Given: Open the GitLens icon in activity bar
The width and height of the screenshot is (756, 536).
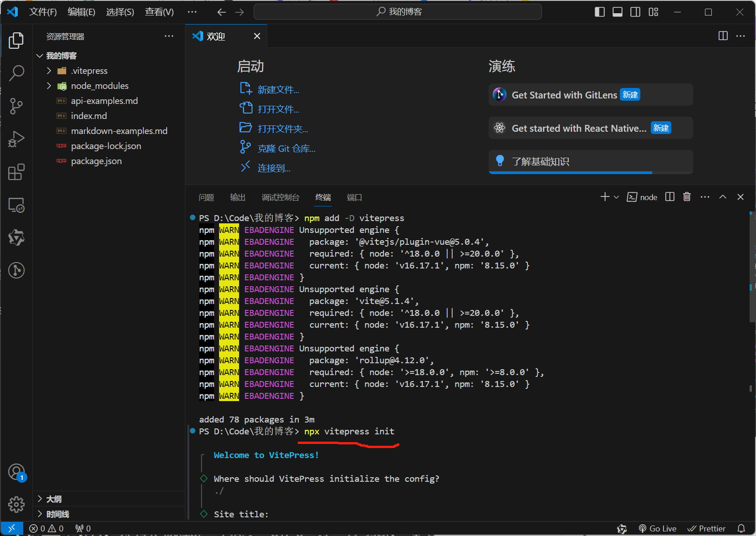Looking at the screenshot, I should pyautogui.click(x=16, y=270).
